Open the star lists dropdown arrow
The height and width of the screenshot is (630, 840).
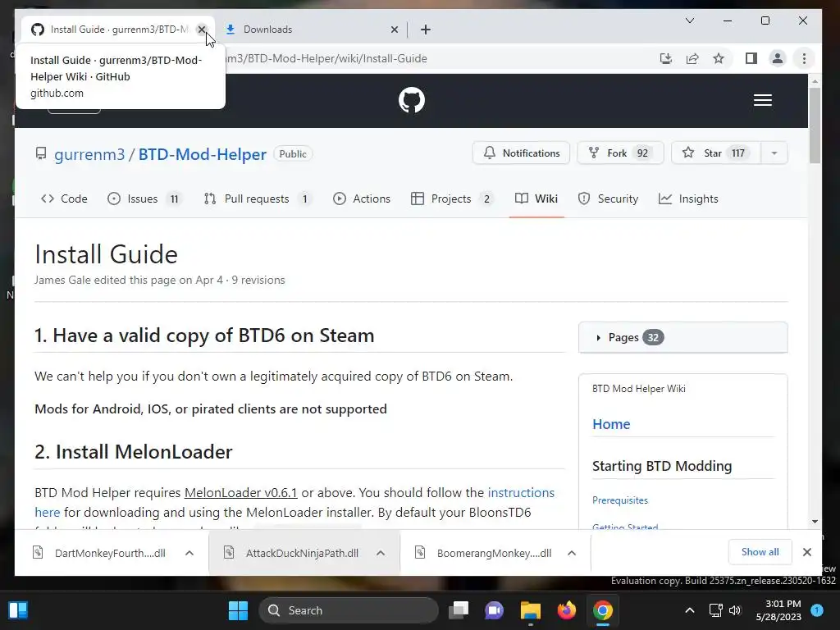pyautogui.click(x=774, y=153)
